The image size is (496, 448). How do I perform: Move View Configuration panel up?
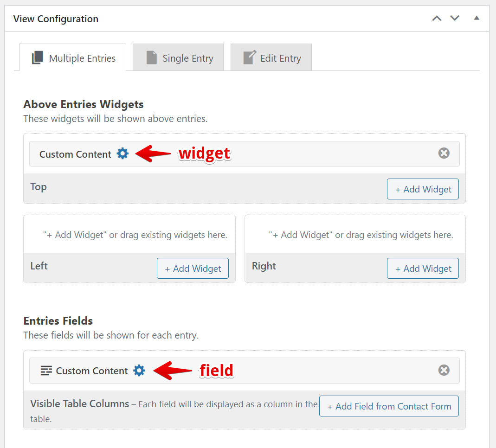coord(437,19)
